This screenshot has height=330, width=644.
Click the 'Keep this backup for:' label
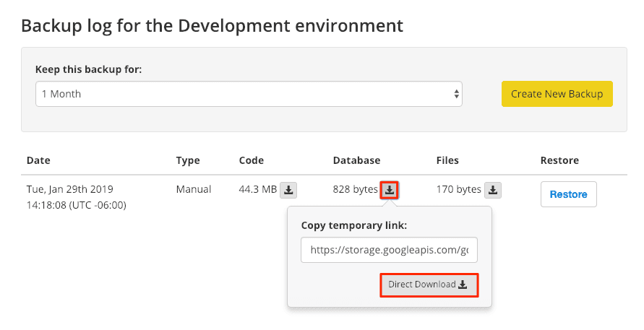88,69
